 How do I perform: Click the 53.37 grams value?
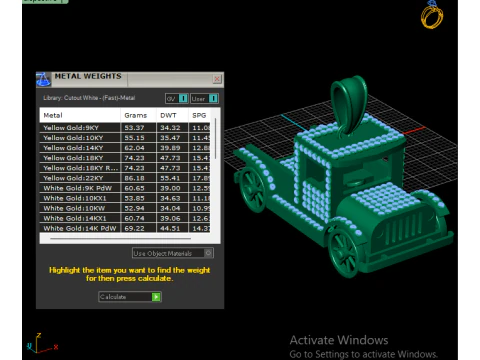(134, 128)
